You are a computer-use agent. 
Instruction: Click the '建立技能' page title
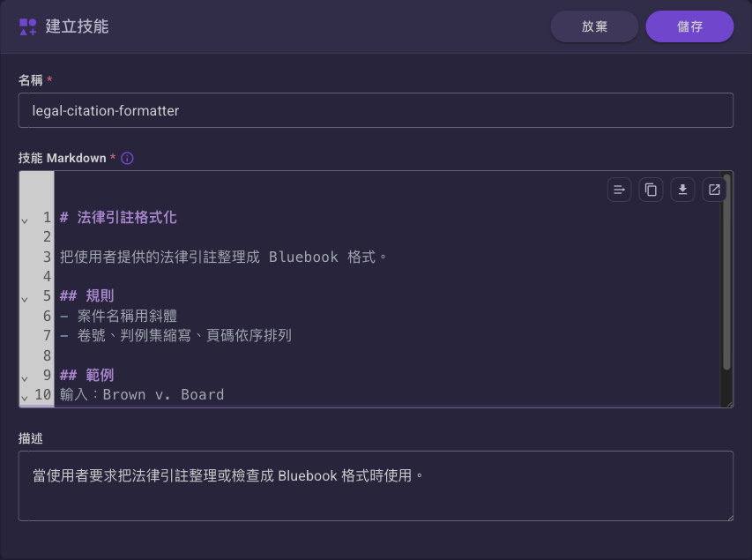(x=77, y=26)
